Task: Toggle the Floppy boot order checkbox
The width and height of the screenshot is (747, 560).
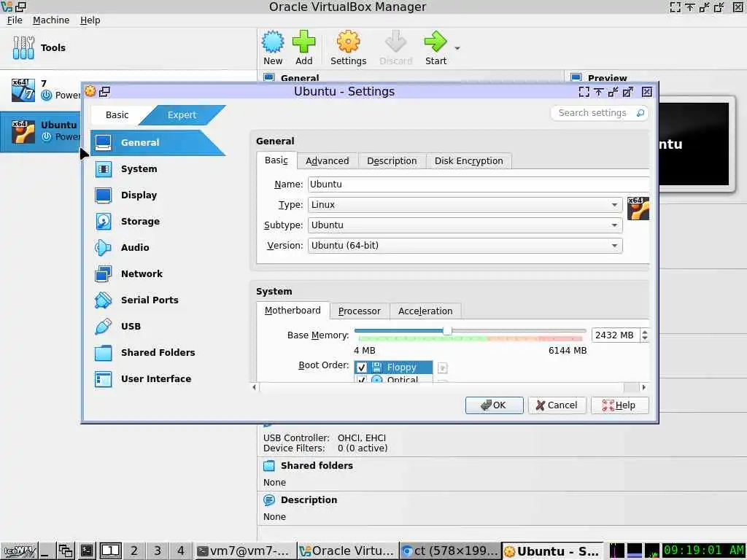Action: click(x=362, y=367)
